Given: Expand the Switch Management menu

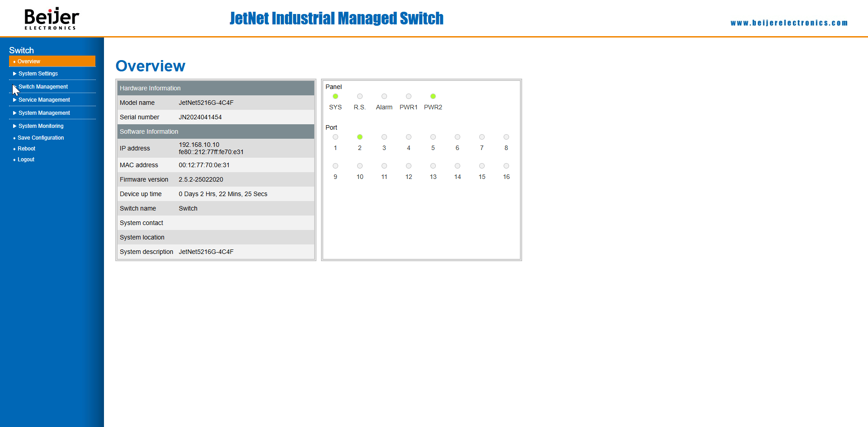Looking at the screenshot, I should coord(43,87).
